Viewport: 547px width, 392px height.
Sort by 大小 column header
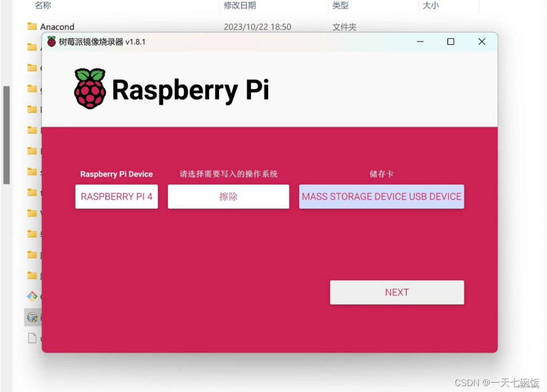(430, 5)
